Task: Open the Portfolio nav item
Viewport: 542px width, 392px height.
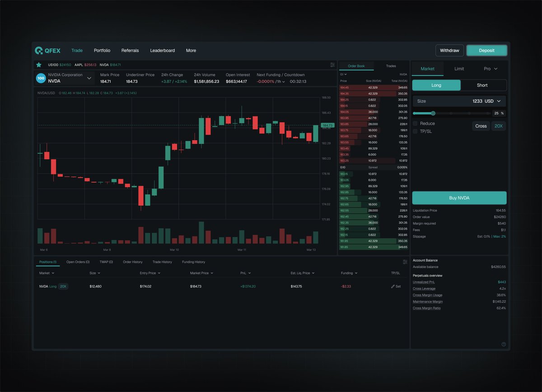Action: (102, 51)
